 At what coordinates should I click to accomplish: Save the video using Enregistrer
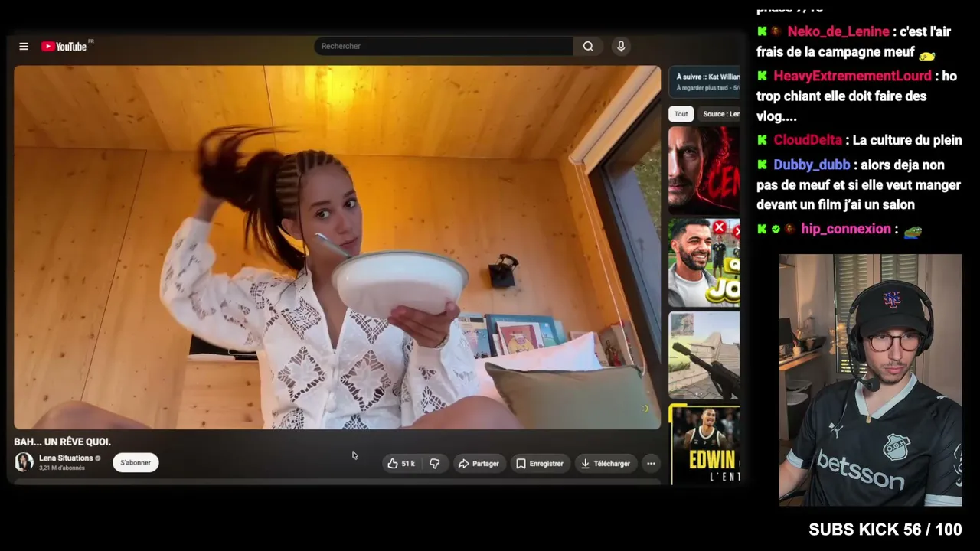pyautogui.click(x=540, y=464)
